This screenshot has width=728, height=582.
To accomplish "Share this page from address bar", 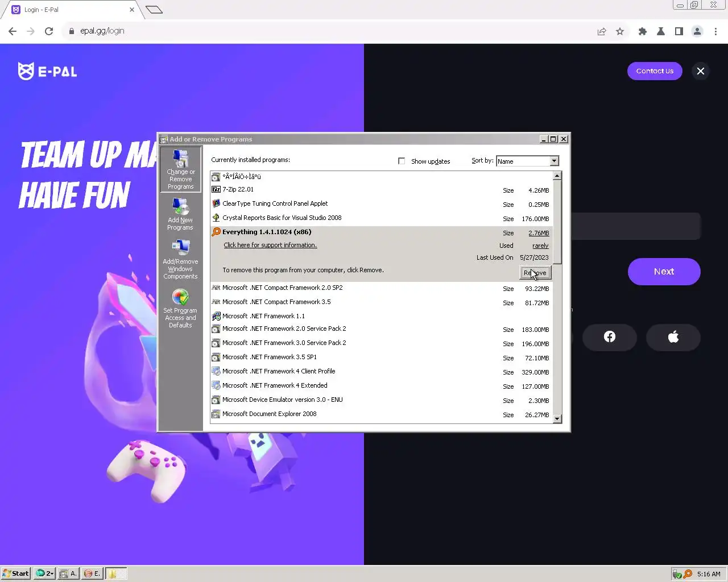I will tap(602, 31).
